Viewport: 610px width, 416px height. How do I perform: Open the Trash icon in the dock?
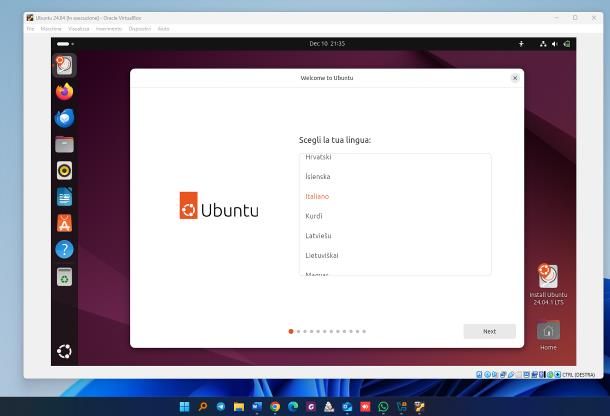point(64,277)
